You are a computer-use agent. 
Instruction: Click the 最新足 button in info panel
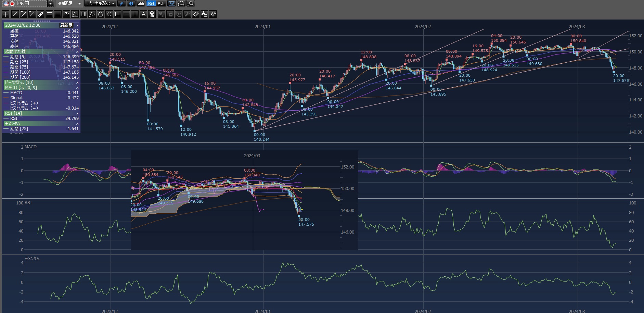tap(66, 25)
